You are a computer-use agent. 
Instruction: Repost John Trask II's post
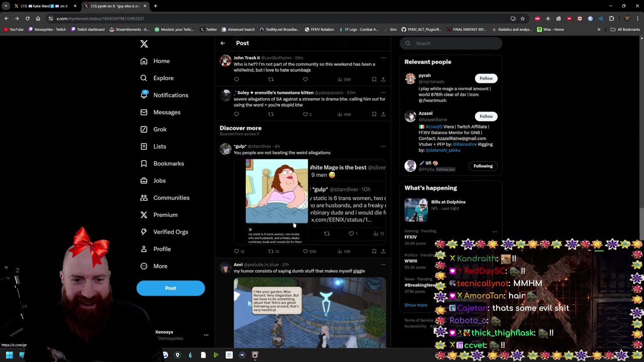(271, 79)
